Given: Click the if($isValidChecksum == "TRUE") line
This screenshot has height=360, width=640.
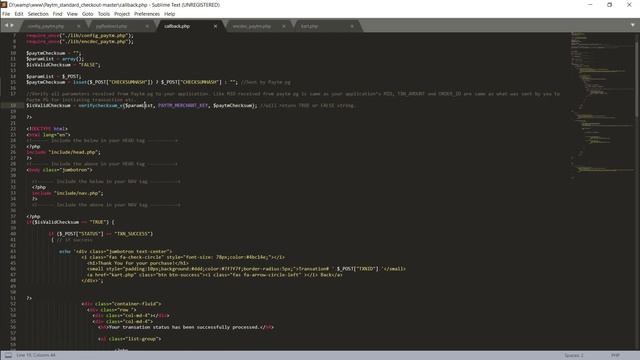Looking at the screenshot, I should click(x=70, y=222).
